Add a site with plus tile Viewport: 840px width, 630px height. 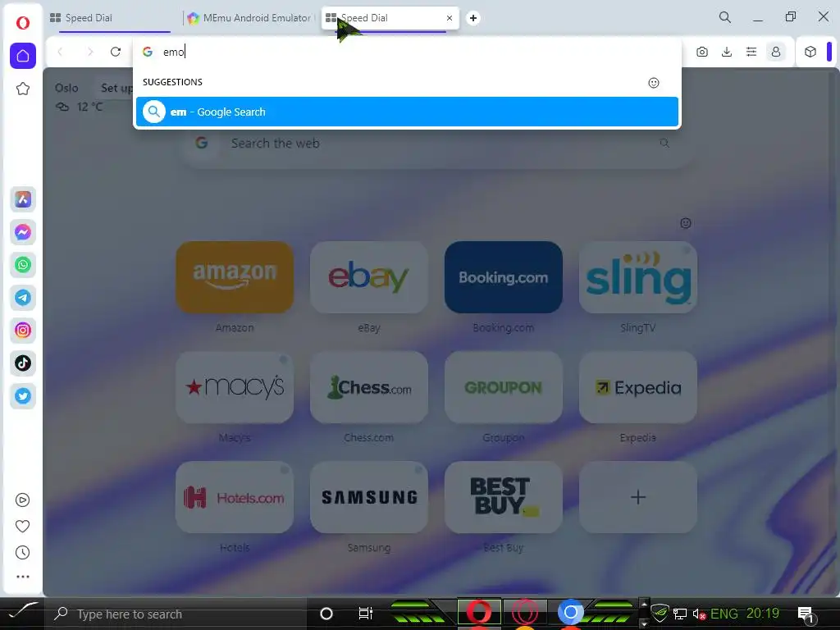tap(638, 497)
